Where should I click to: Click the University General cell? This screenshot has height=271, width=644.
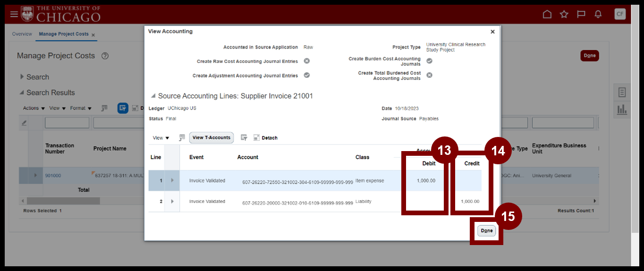click(551, 176)
